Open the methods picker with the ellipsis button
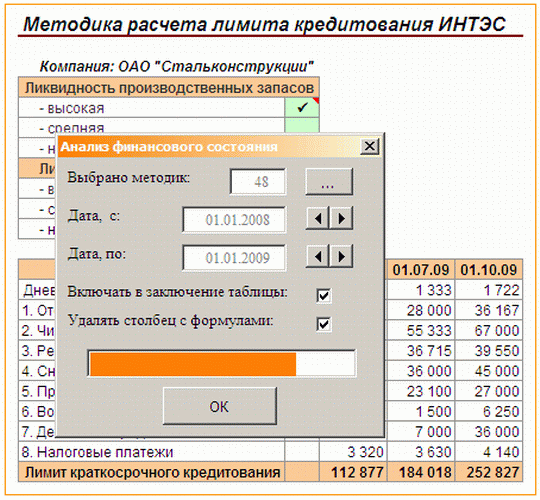 tap(329, 182)
